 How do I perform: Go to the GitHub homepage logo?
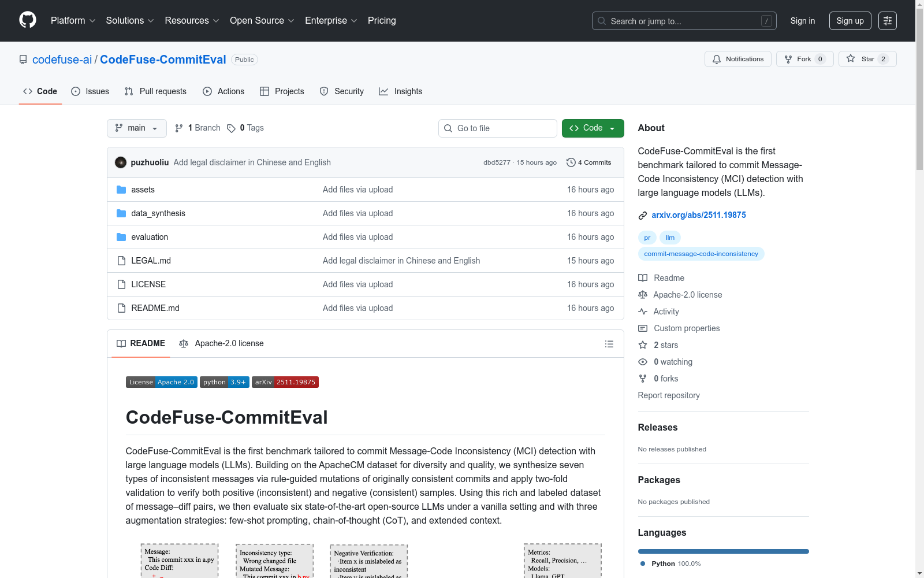tap(28, 20)
